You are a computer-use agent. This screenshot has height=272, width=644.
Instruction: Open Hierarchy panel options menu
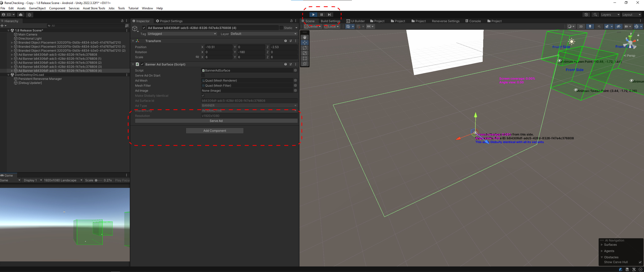[127, 21]
